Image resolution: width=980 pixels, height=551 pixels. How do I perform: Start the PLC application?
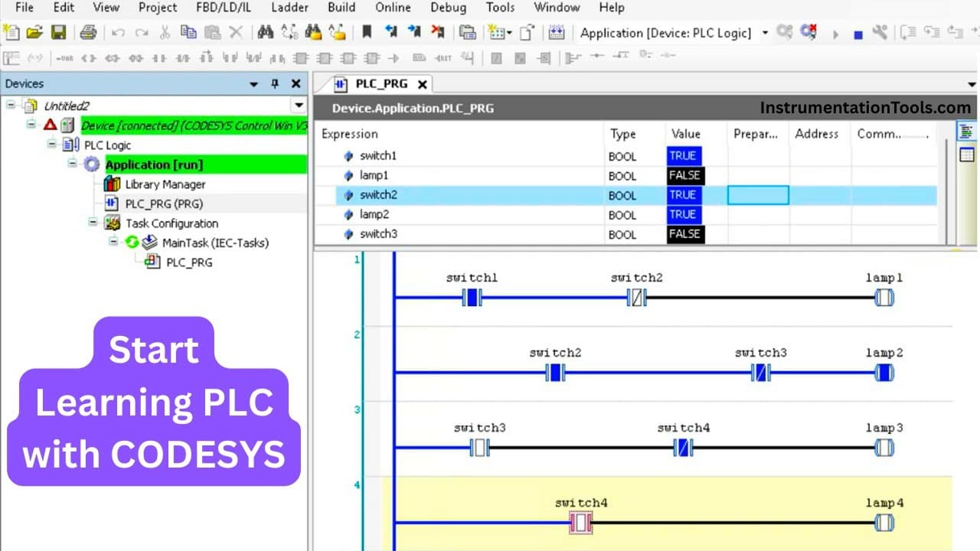pyautogui.click(x=836, y=33)
